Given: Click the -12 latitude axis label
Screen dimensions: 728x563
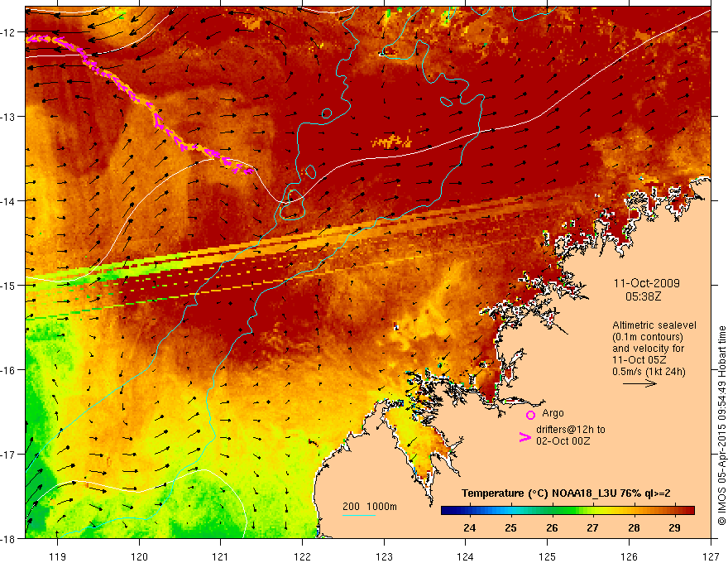Looking at the screenshot, I should 8,32.
